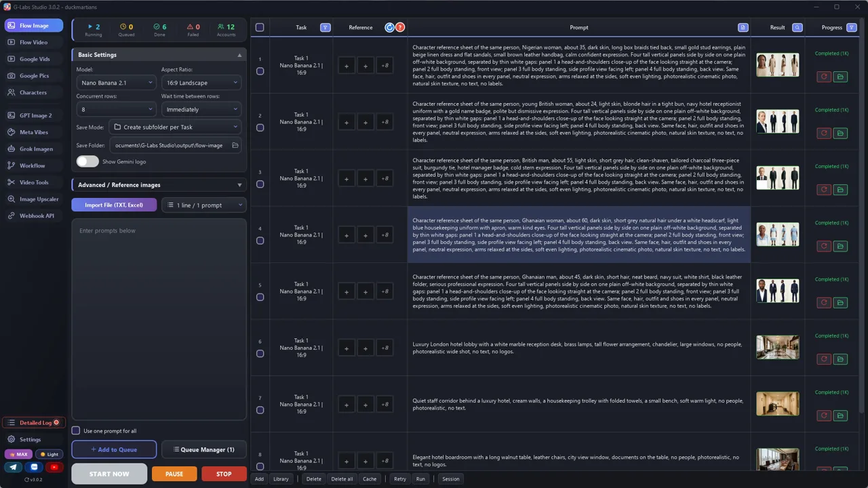This screenshot has width=868, height=488.
Task: Open Grok Imagen in the sidebar
Action: [x=33, y=149]
